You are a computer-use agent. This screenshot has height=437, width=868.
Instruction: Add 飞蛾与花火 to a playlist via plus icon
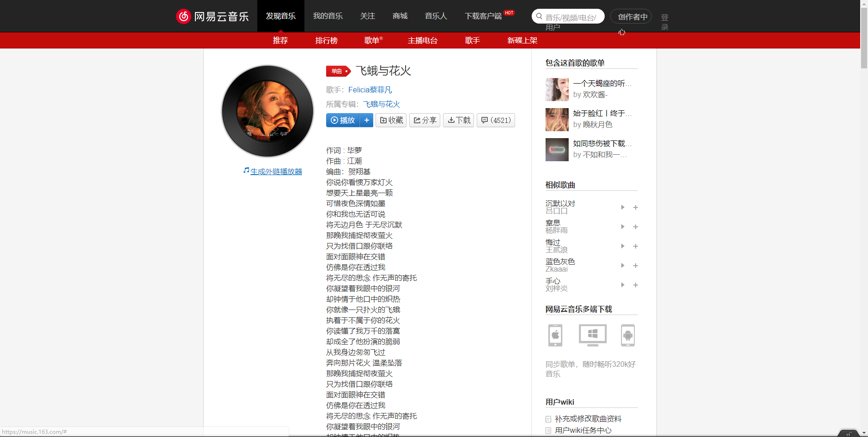coord(367,120)
